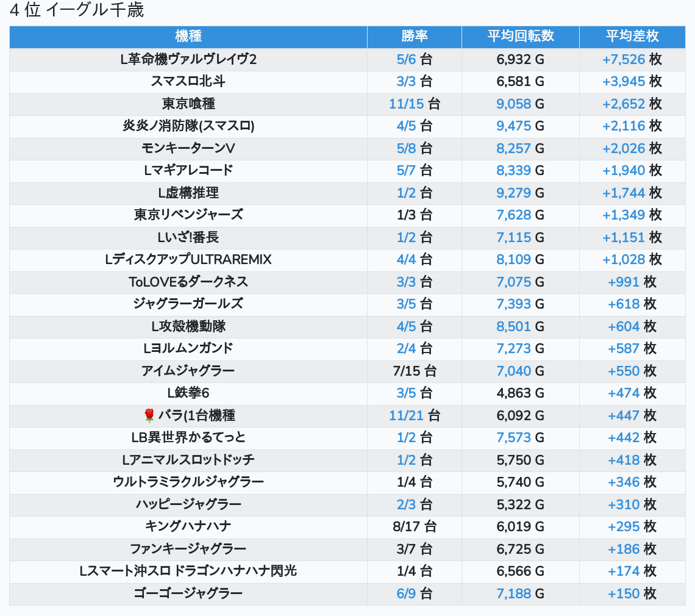Open the +7,526 link for L革命機ヴァルヴレイヴ2
695x616 pixels.
[x=623, y=60]
